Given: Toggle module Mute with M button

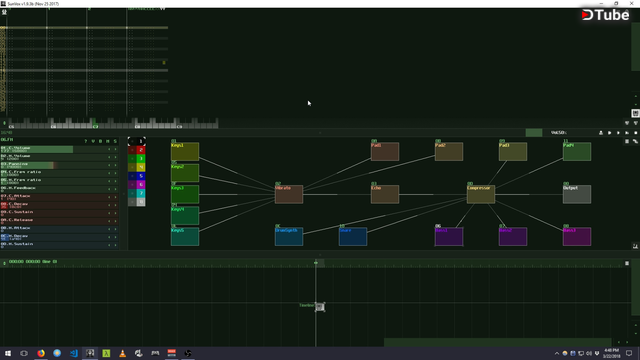Looking at the screenshot, I should click(x=108, y=141).
